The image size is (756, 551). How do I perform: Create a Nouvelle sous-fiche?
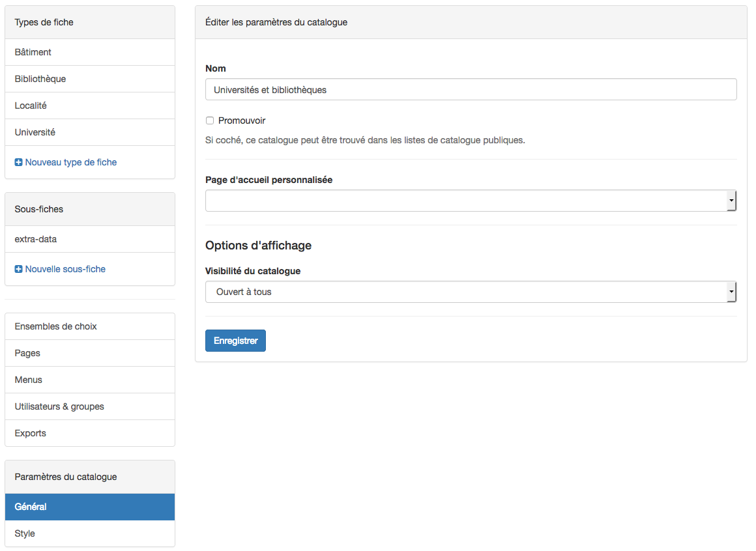pos(65,269)
